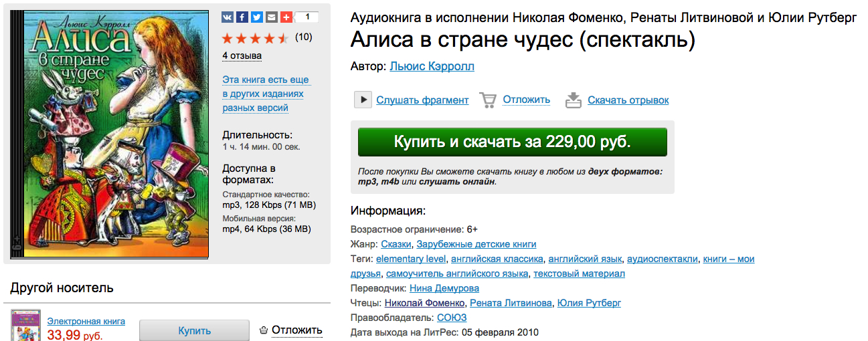Open narrator Юлия Рутберг link
Screen dimensions: 868x341
pos(589,303)
